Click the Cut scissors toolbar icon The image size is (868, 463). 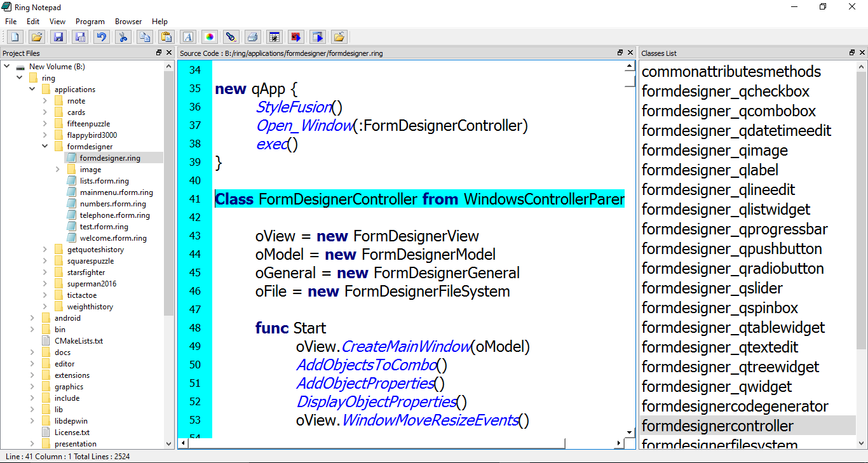[x=123, y=37]
